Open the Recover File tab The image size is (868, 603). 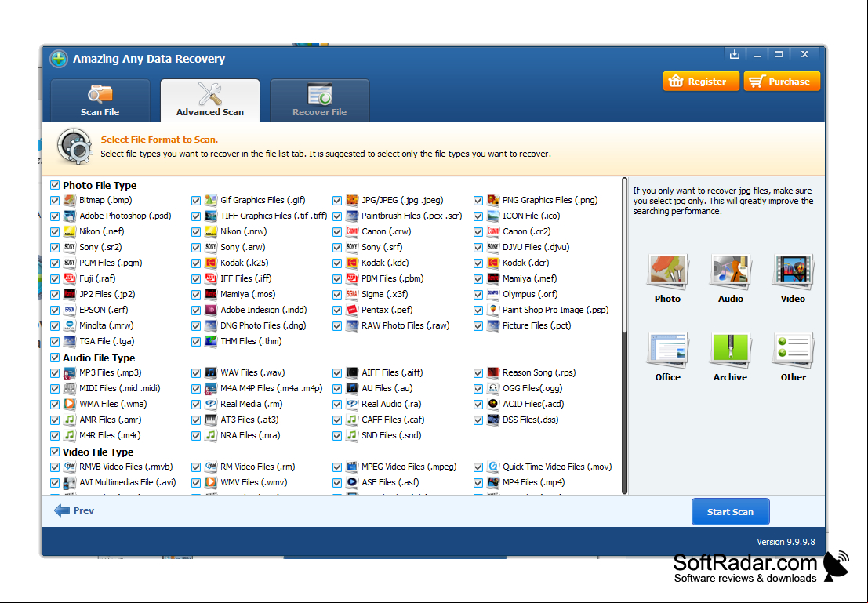(x=319, y=101)
